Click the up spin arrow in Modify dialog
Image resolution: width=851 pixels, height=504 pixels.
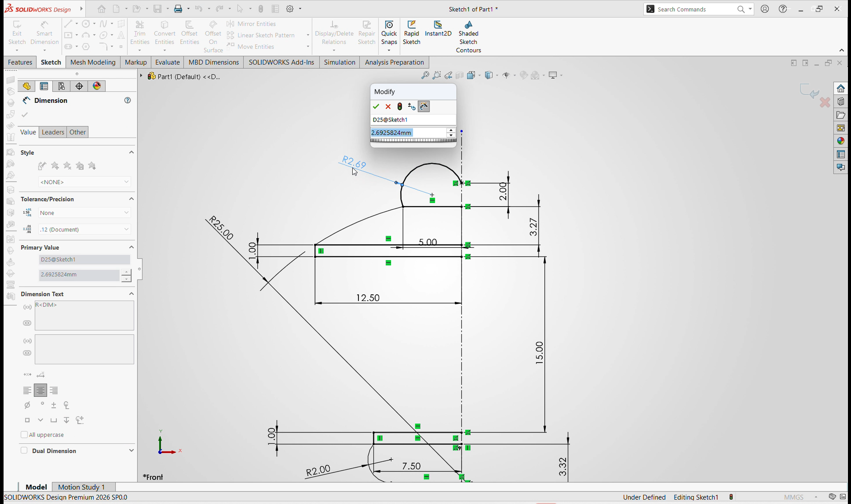(451, 130)
